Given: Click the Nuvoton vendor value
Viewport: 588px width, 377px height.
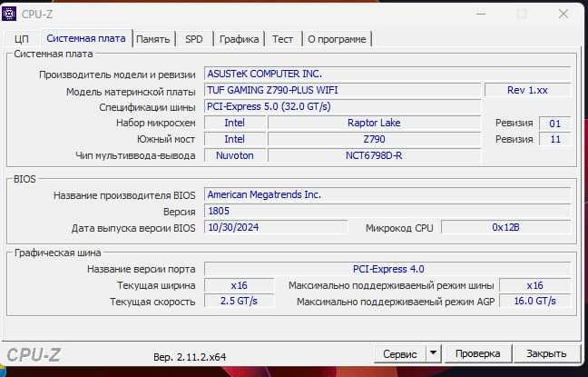Looking at the screenshot, I should (x=235, y=156).
